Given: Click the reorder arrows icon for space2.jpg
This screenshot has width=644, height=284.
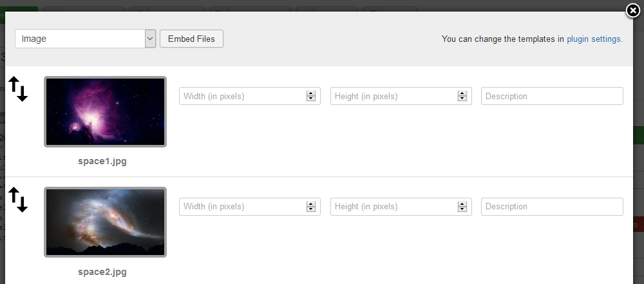Looking at the screenshot, I should pos(18,199).
